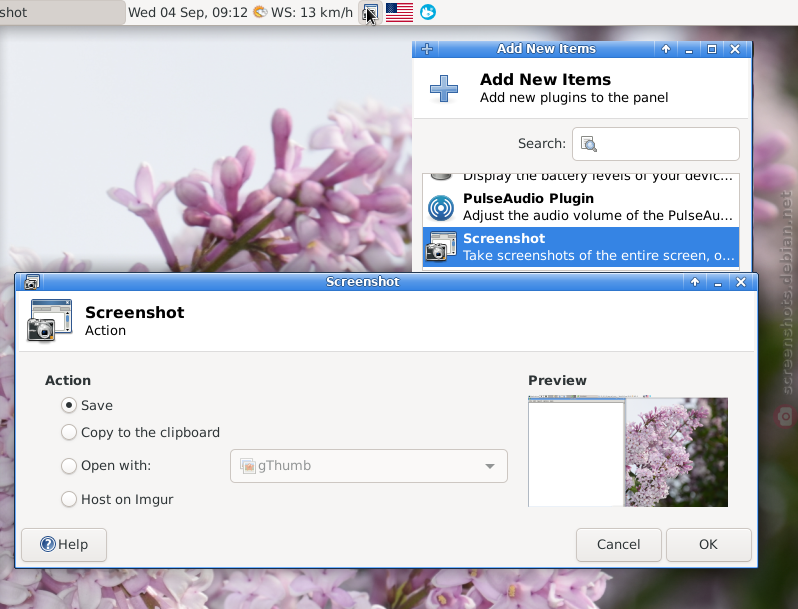Screen dimensions: 798x609
Task: Select the highlighted Screenshot plugin row
Action: click(581, 247)
